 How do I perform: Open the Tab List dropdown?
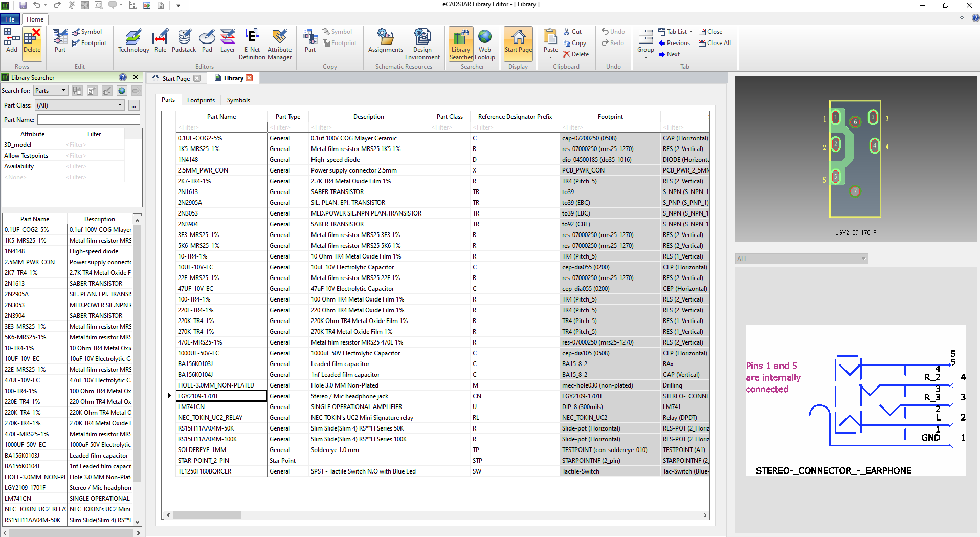pos(675,32)
